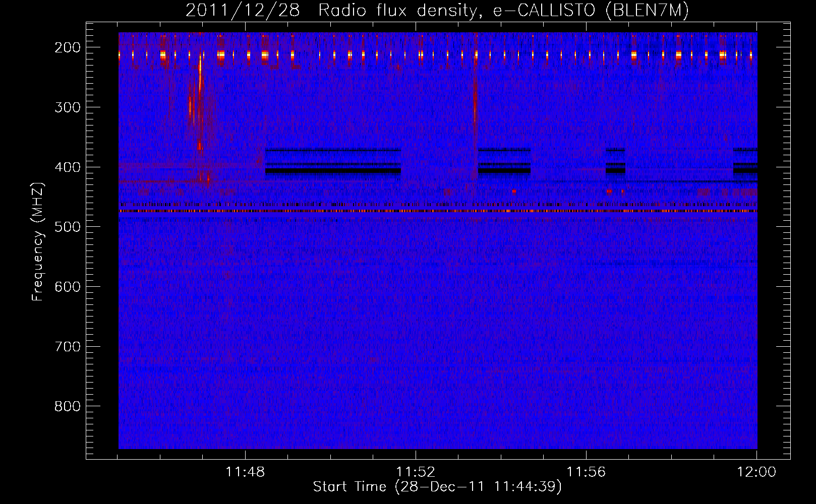Viewport: 816px width, 504px height.
Task: Click the '700' frequency tick label
Action: tap(68, 347)
